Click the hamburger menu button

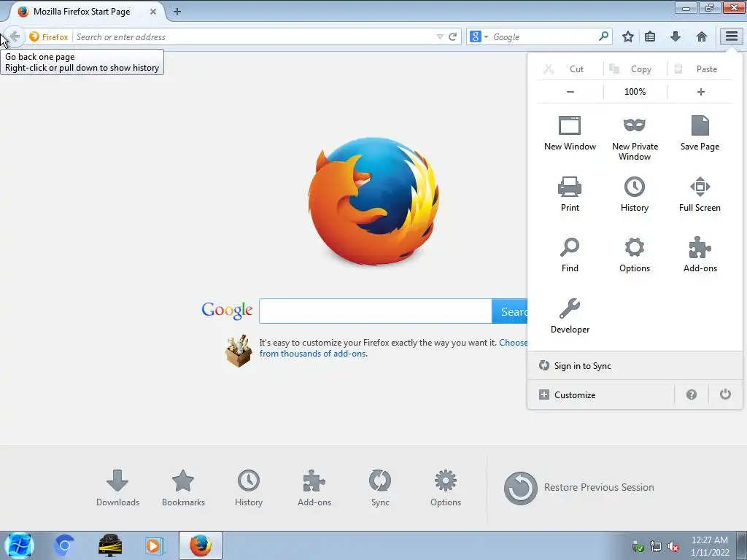[732, 36]
